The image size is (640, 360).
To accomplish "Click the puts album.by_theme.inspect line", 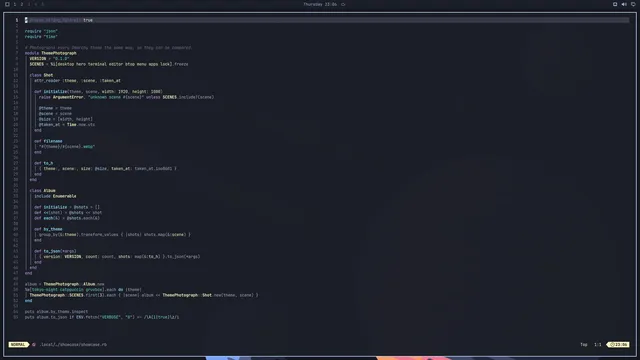I will [56, 311].
